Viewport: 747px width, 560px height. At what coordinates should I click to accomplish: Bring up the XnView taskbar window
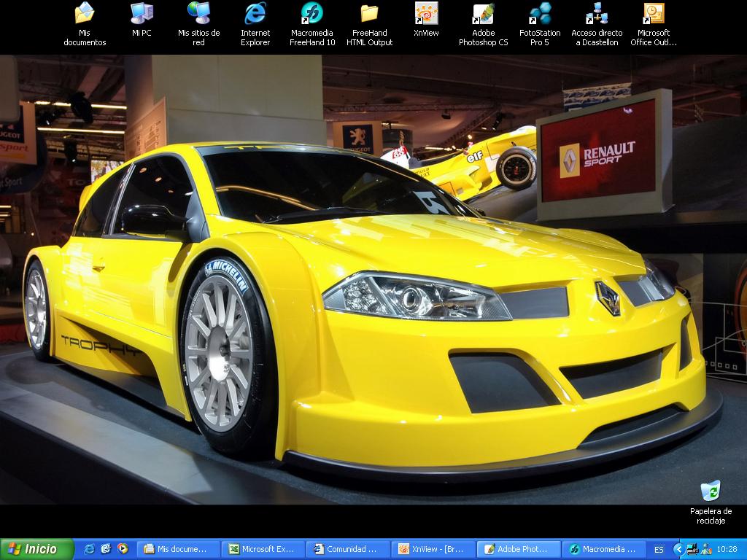pyautogui.click(x=433, y=549)
